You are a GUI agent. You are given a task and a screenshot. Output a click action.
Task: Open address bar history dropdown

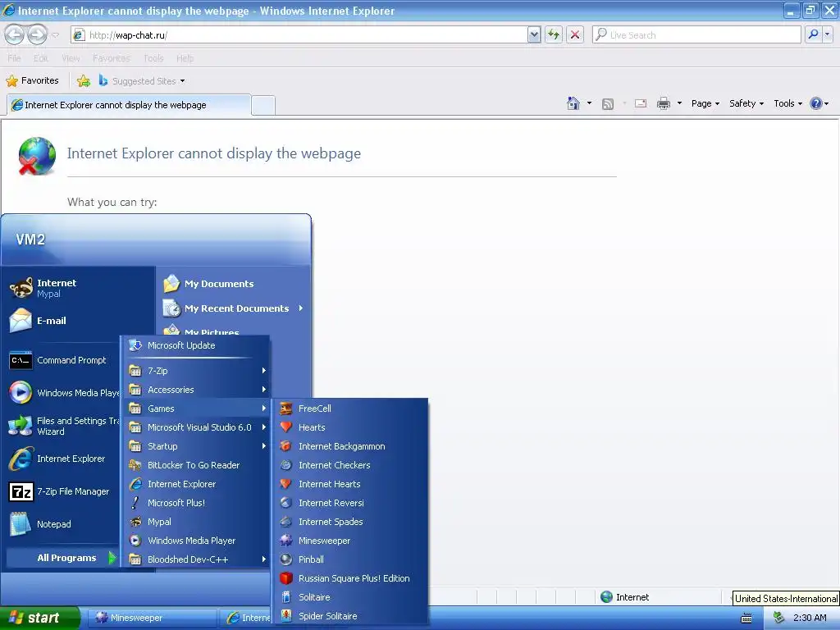coord(533,34)
